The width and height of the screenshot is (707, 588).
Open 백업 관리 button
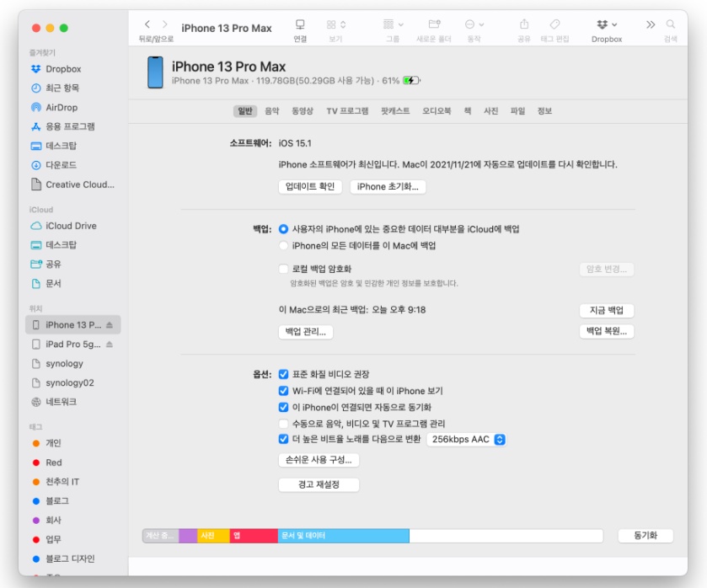point(306,332)
